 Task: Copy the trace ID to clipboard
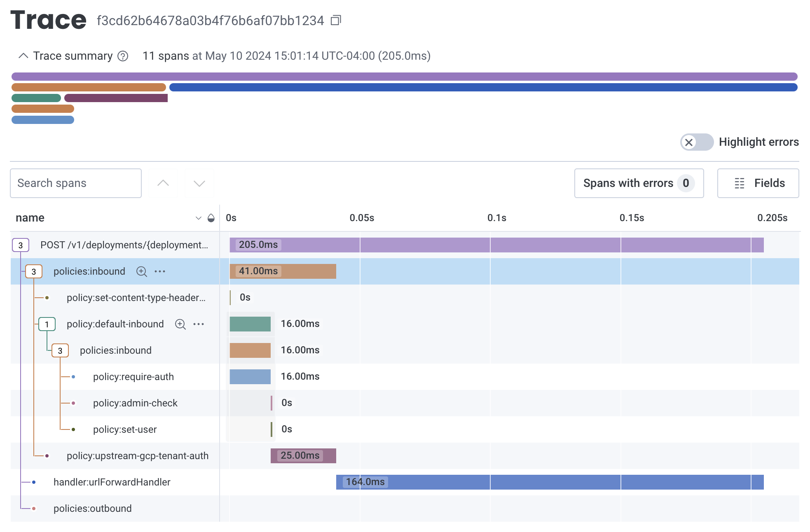tap(336, 20)
